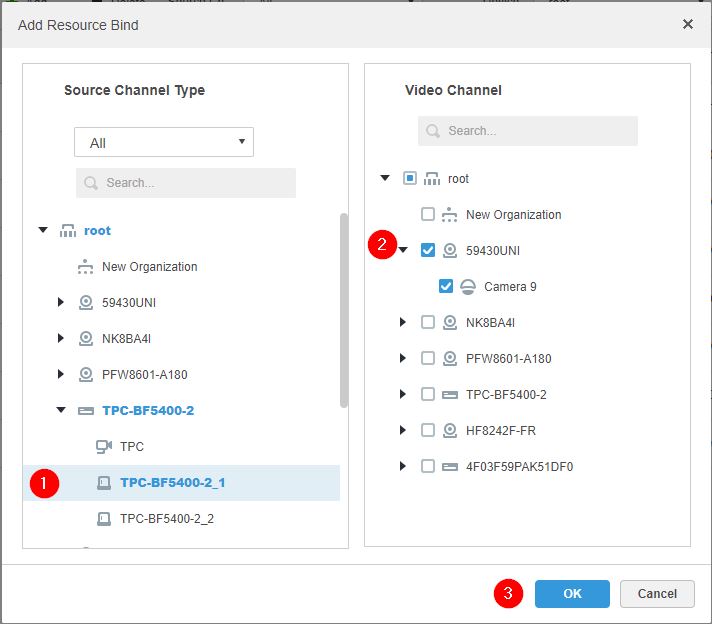
Task: Expand the NK8BA4I node in source tree
Action: click(61, 339)
